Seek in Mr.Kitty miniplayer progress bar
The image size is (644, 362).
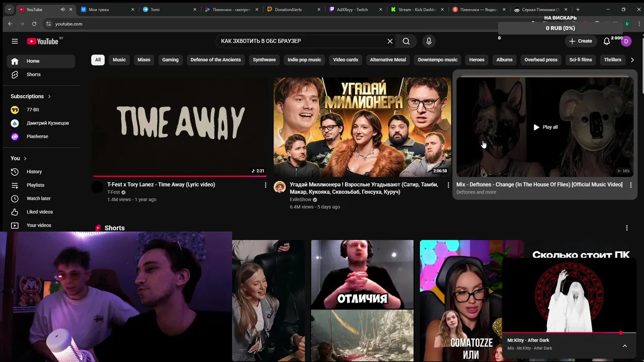coord(569,333)
